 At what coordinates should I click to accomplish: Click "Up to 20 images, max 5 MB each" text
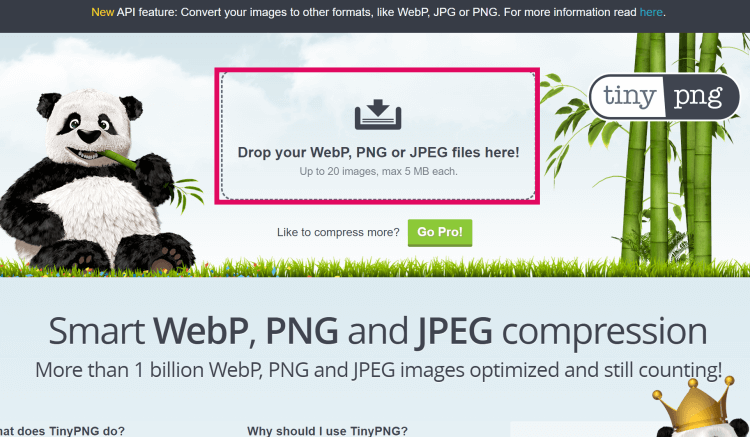[x=378, y=171]
